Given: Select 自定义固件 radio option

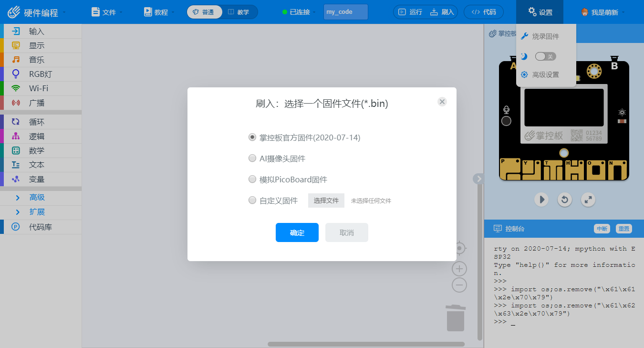Looking at the screenshot, I should (252, 200).
